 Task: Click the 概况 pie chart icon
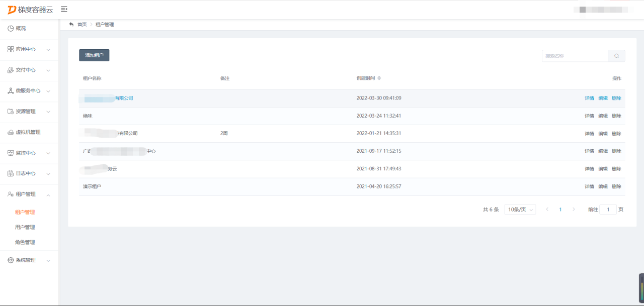pos(11,29)
